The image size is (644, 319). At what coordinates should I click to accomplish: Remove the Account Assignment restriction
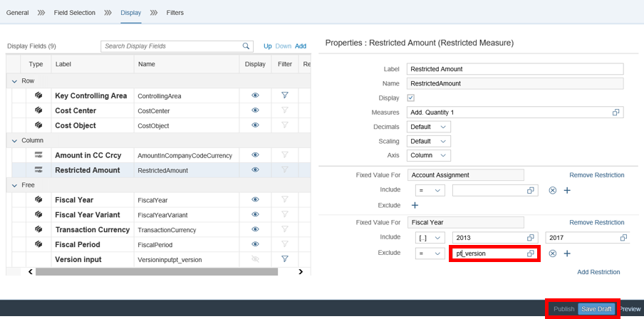click(x=597, y=175)
